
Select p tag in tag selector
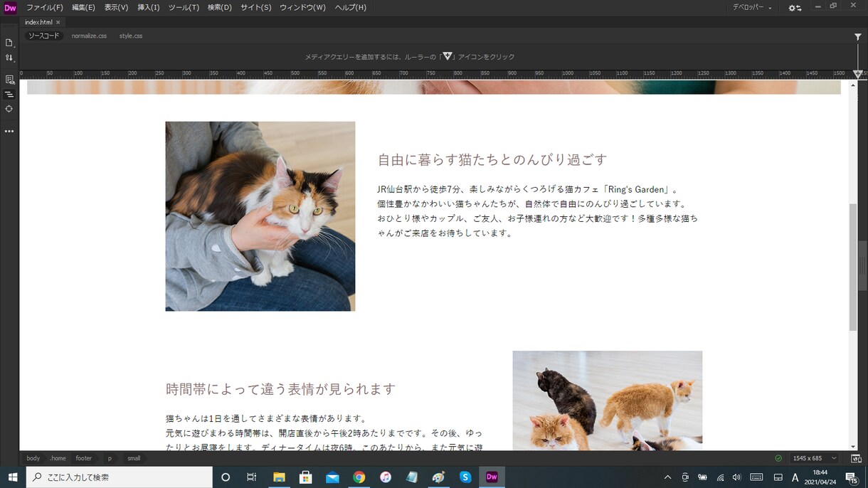click(x=110, y=459)
